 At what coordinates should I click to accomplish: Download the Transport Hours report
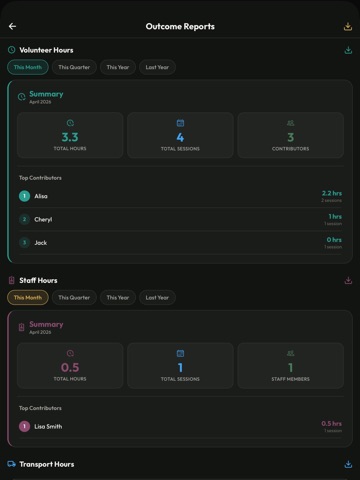coord(348,464)
